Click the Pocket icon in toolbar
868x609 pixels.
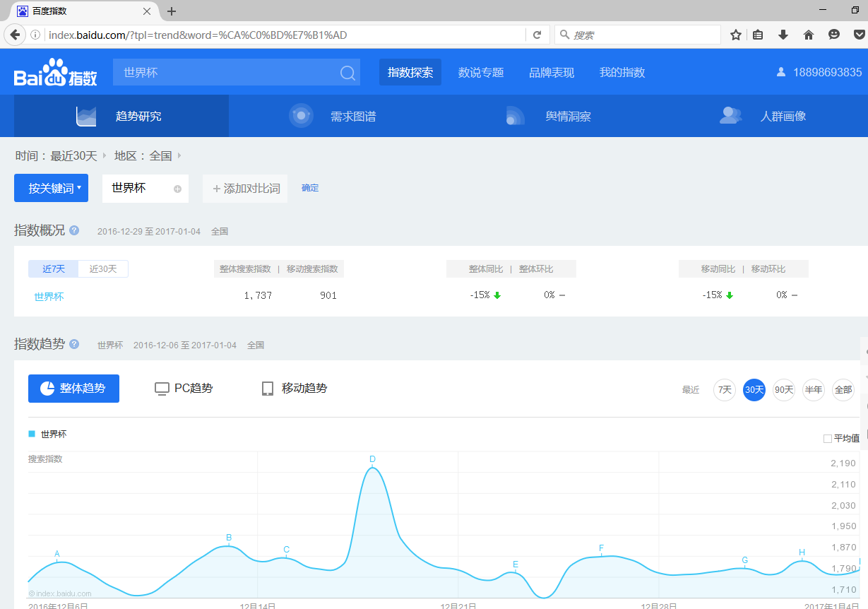click(860, 35)
